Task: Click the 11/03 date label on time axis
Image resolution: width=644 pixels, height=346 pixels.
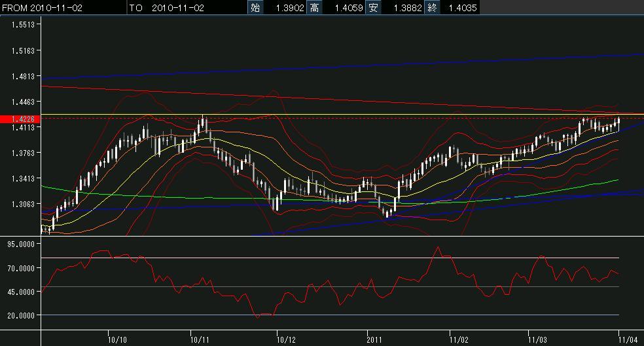Action: coord(537,340)
